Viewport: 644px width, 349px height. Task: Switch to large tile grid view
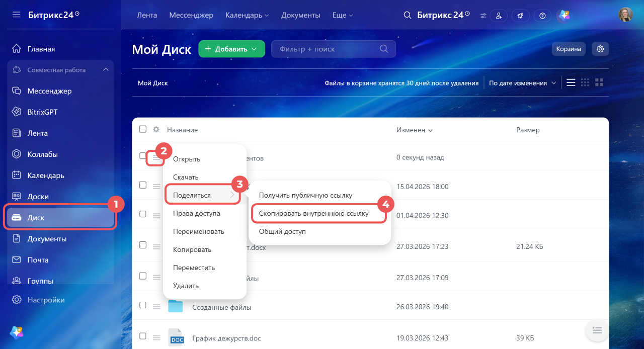(599, 82)
